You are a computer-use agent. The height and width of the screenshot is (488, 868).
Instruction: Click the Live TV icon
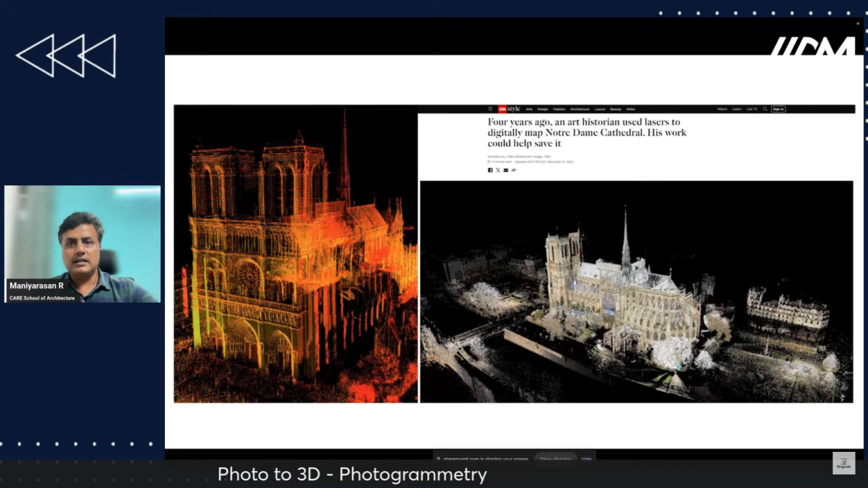tap(752, 109)
